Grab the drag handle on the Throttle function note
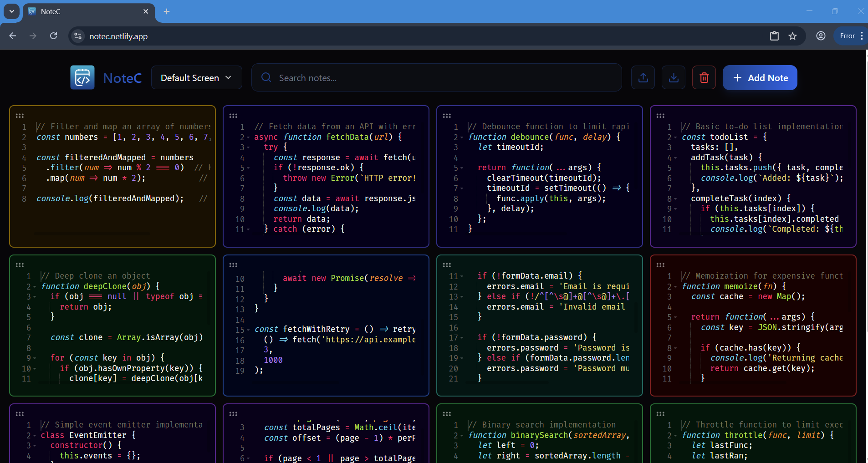 pyautogui.click(x=660, y=414)
